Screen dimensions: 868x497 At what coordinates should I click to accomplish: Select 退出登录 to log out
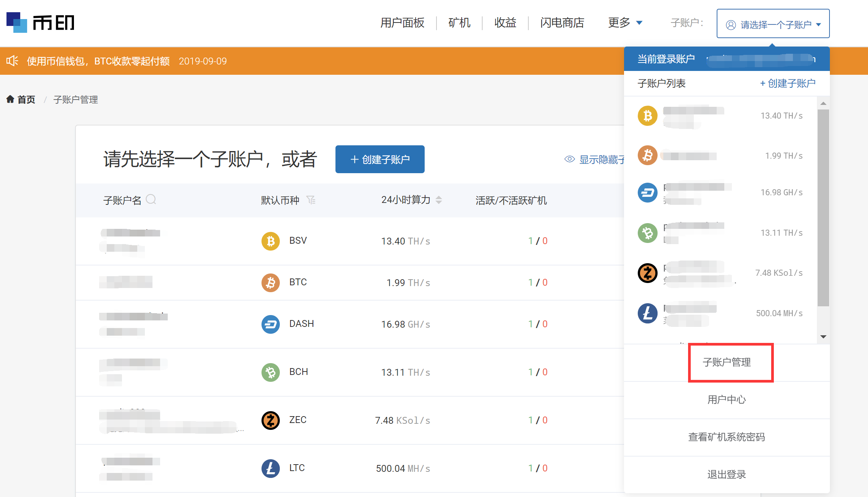pos(727,474)
